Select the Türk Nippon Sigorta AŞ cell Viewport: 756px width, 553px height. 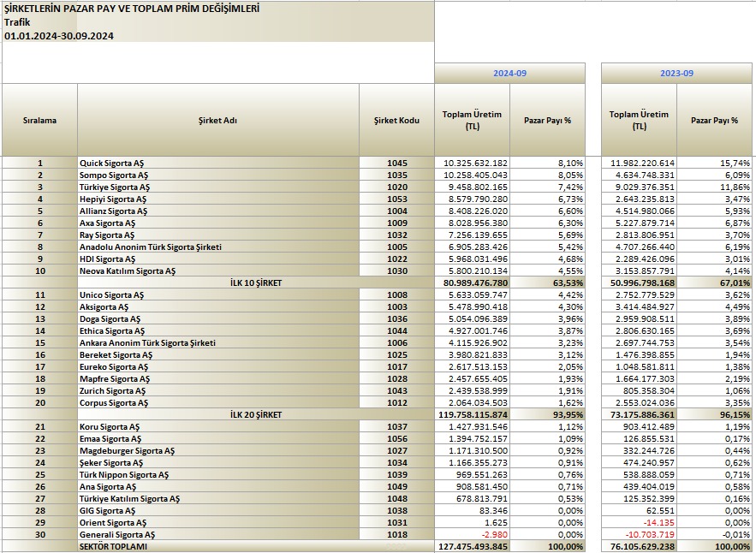click(x=218, y=474)
